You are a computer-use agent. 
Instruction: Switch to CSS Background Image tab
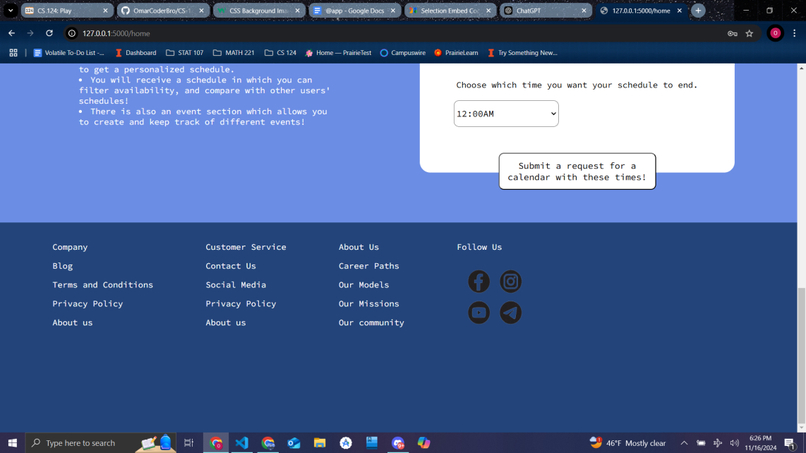(x=259, y=10)
